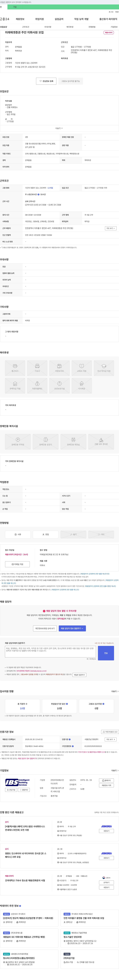
Task: Click the 고용24 logo
Action: click(5, 19)
